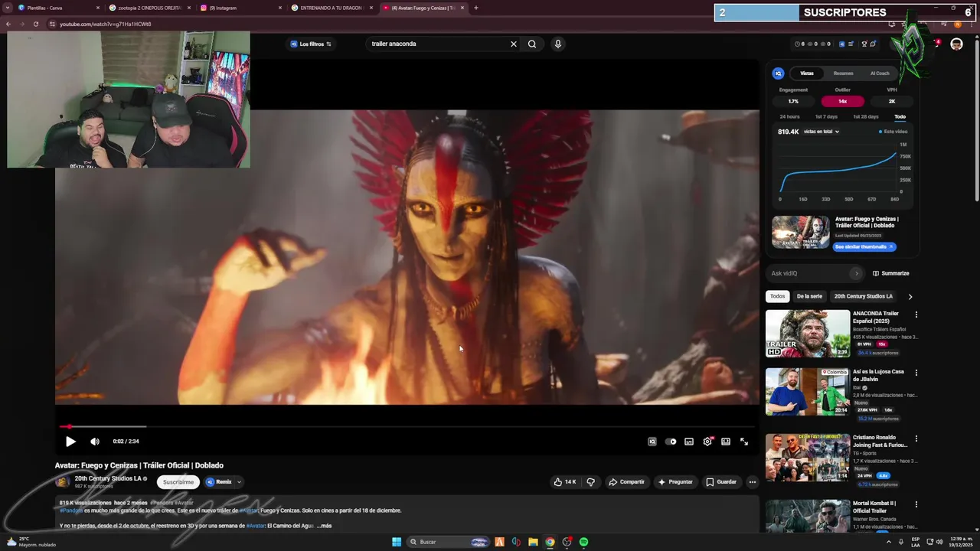The height and width of the screenshot is (551, 980).
Task: Choose the 24 hours time range
Action: point(789,116)
